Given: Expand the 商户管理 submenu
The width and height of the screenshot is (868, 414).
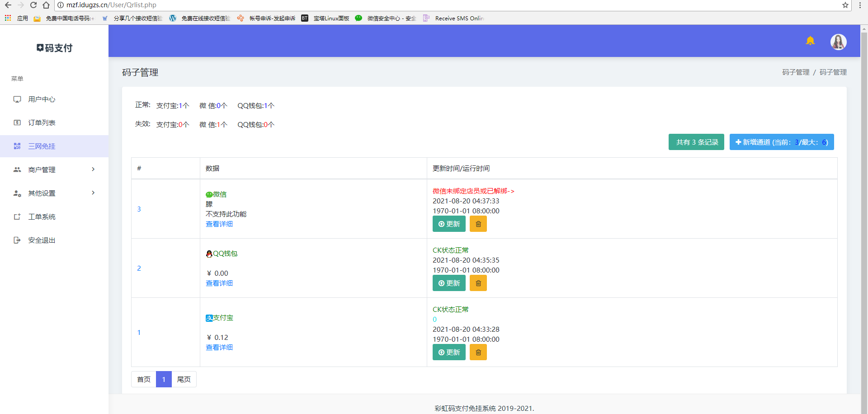Looking at the screenshot, I should click(x=54, y=169).
